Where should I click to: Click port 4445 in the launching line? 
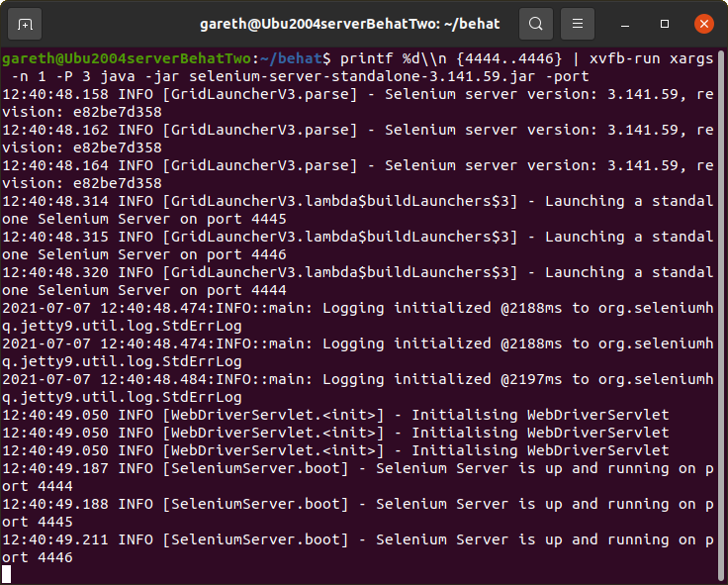(246, 219)
